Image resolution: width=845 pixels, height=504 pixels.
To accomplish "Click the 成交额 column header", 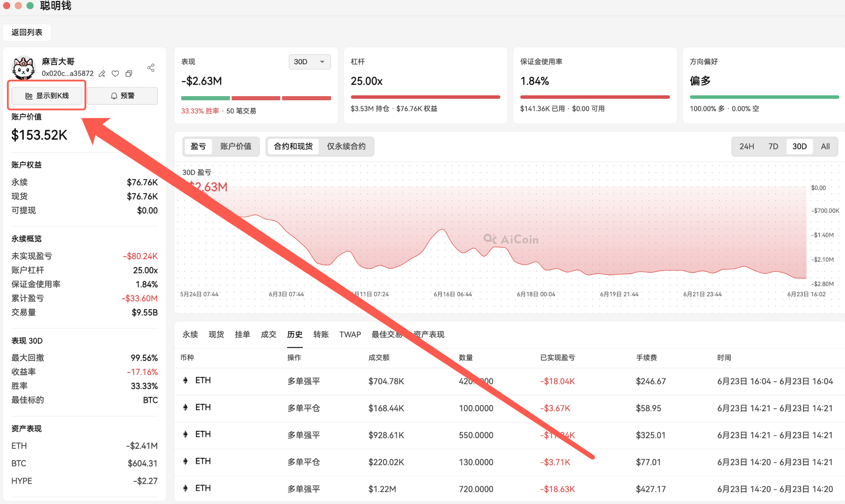I will tap(379, 358).
